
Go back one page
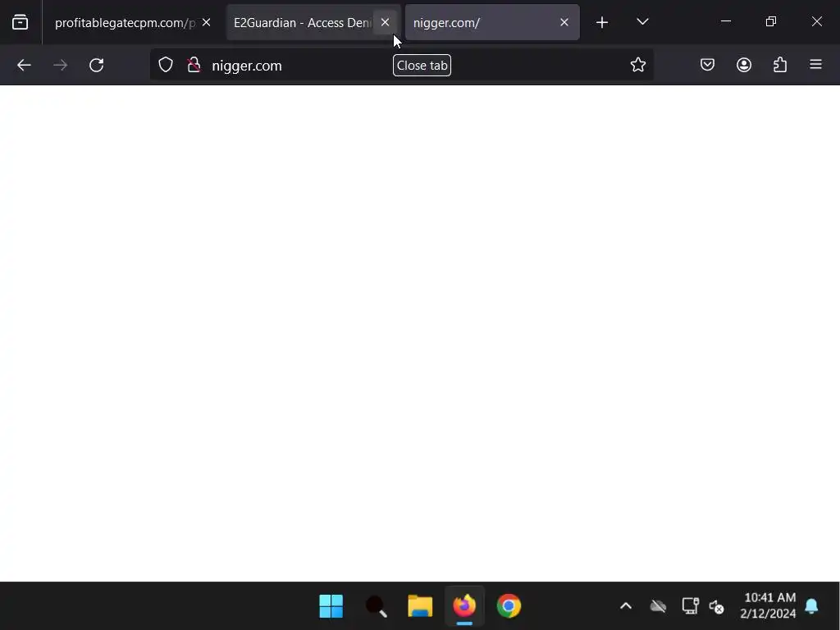[x=24, y=66]
